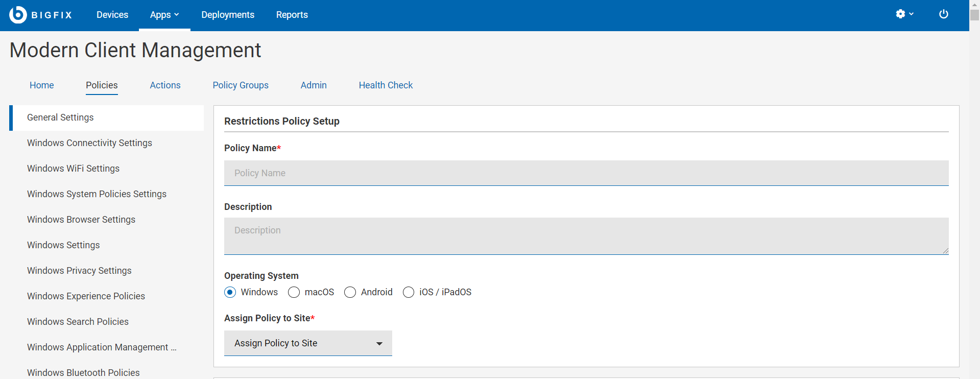
Task: Switch to the Policy Groups tab
Action: 241,85
